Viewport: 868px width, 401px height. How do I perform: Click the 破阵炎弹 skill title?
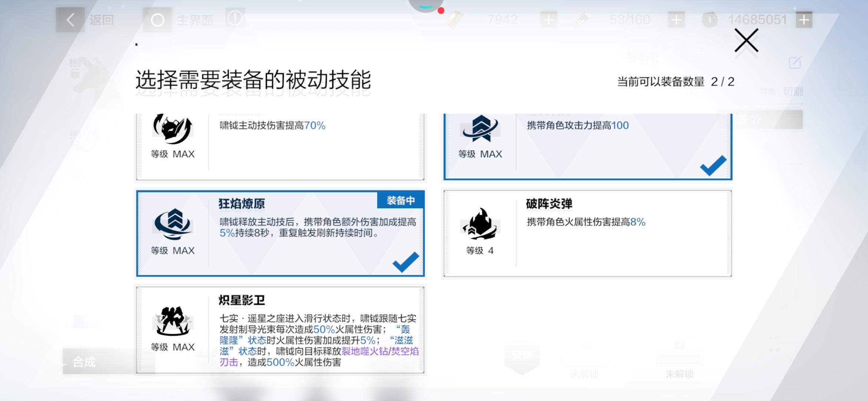click(x=549, y=204)
